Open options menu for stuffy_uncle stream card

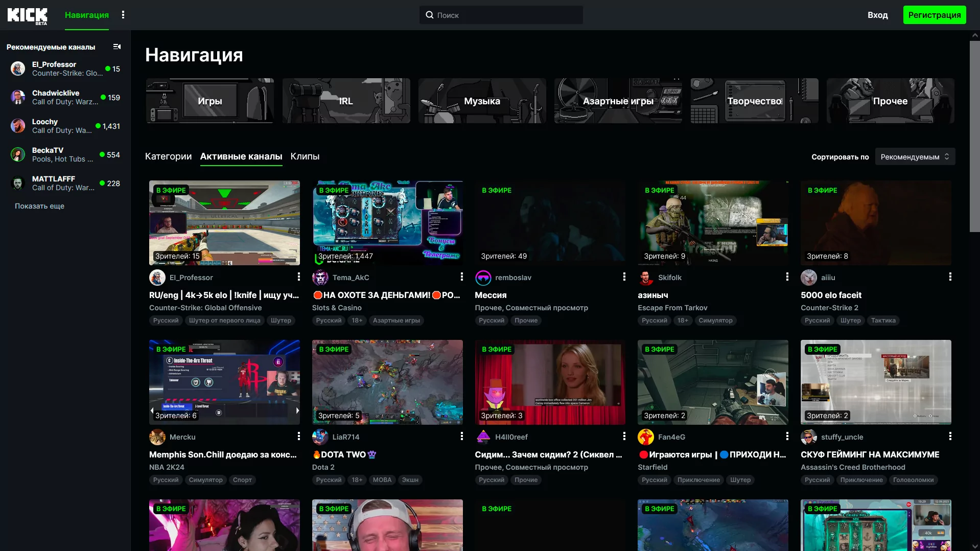point(950,436)
